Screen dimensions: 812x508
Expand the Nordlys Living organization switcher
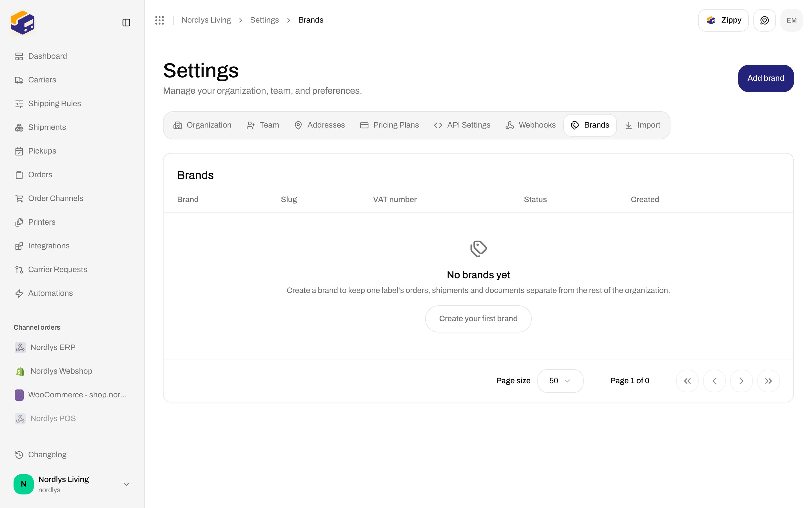126,484
